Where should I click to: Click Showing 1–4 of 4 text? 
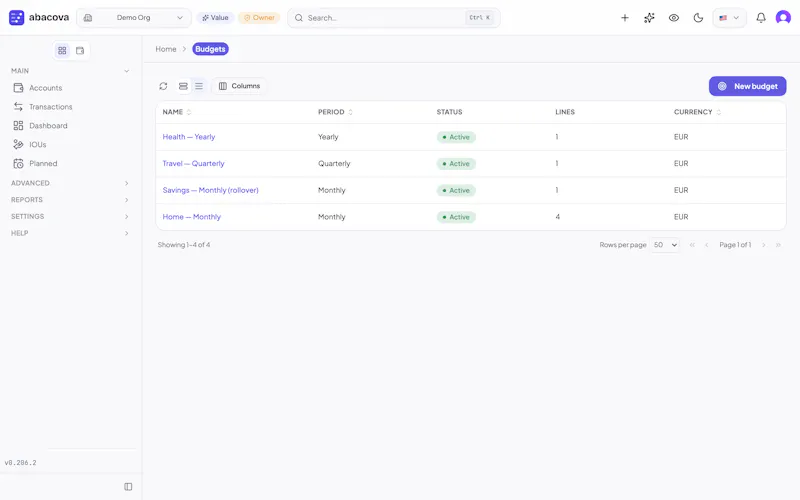(x=184, y=245)
